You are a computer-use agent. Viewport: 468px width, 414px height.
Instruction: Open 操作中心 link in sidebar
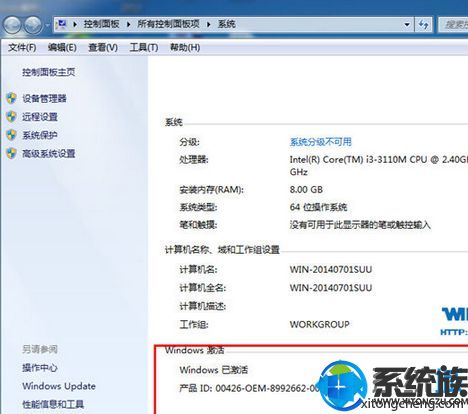pos(40,368)
